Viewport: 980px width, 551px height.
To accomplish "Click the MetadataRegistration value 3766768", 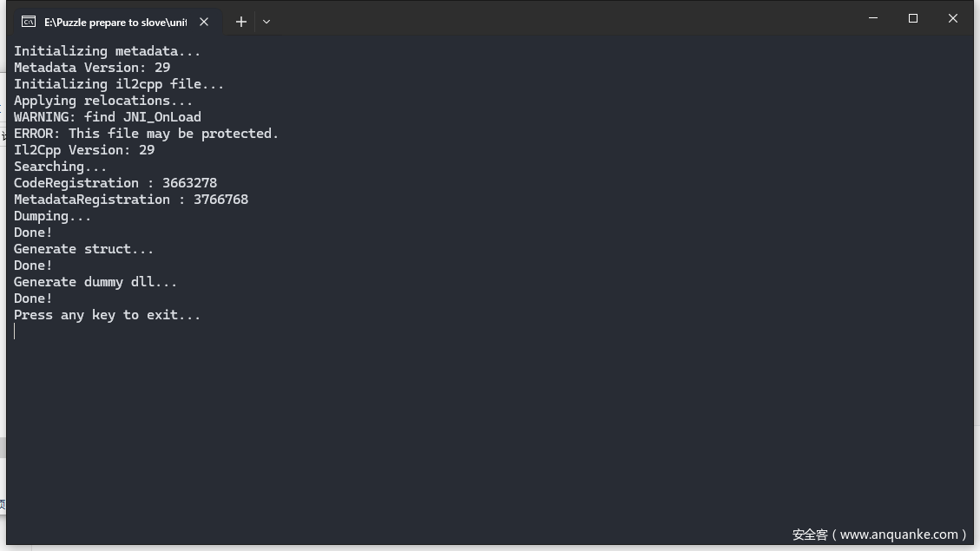I will (x=220, y=200).
